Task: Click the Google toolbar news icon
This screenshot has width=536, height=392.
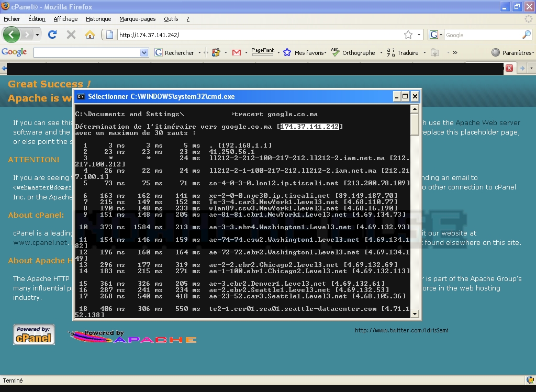Action: pos(216,53)
